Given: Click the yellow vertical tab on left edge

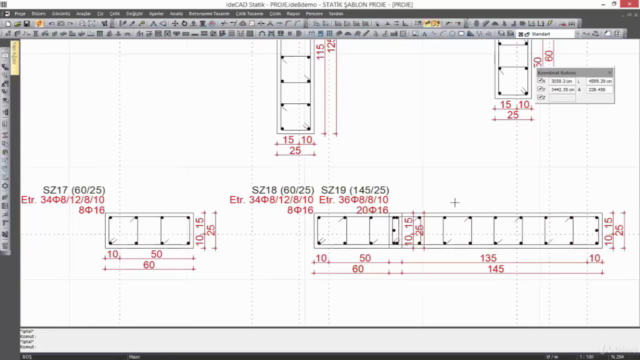Looking at the screenshot, I should point(15,58).
